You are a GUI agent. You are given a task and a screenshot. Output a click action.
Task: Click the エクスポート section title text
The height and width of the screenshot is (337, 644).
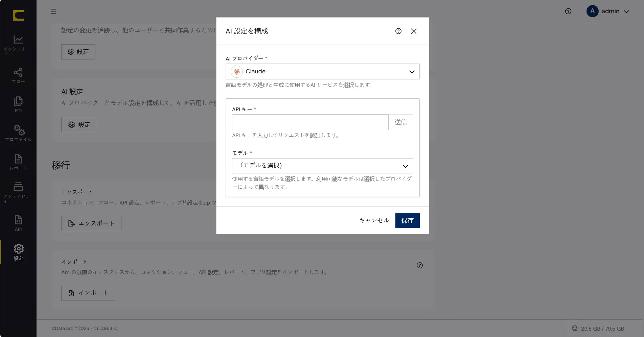coord(77,192)
